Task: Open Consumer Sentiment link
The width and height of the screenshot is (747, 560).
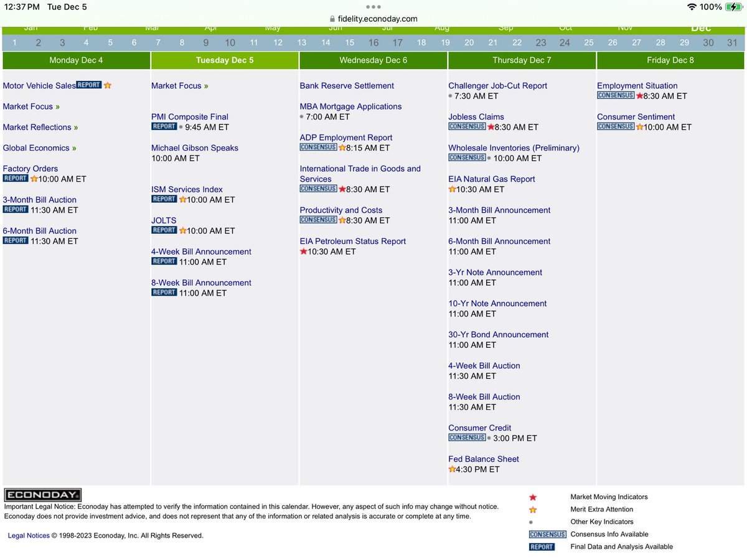Action: click(x=636, y=117)
